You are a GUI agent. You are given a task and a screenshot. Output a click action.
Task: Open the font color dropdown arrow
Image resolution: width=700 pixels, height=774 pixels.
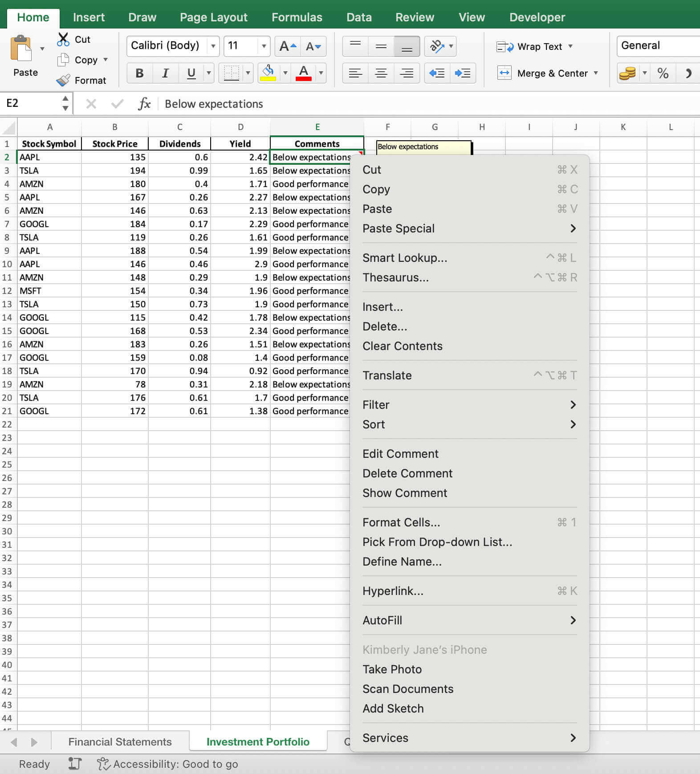(x=321, y=73)
